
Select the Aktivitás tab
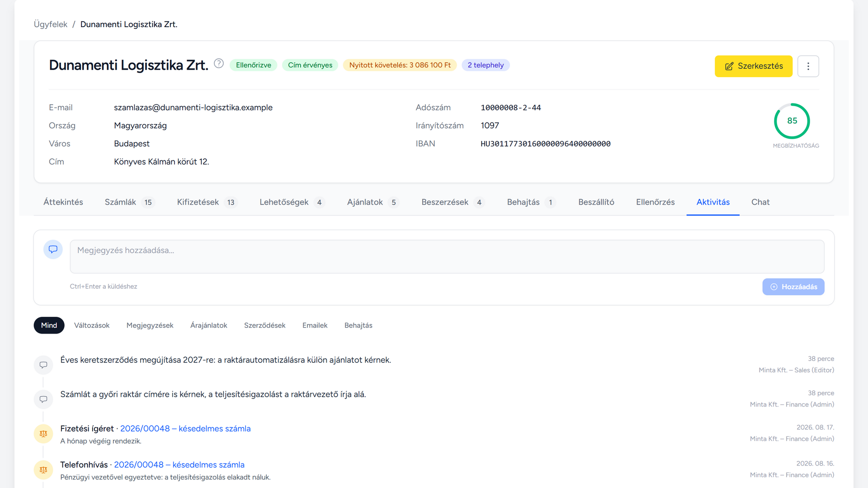coord(713,202)
